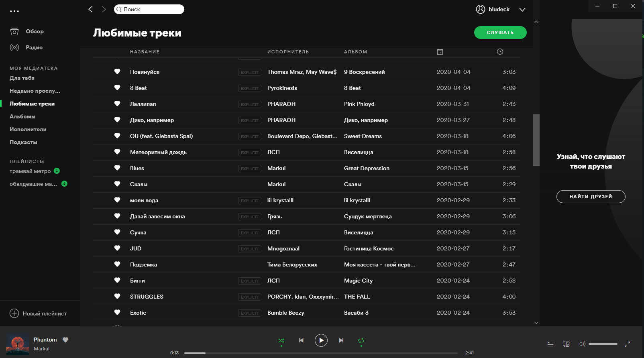Select Любимые треки in the library
The height and width of the screenshot is (358, 644).
(x=32, y=104)
